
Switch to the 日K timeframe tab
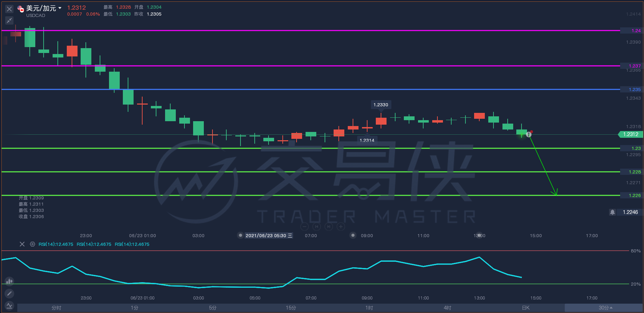pyautogui.click(x=526, y=308)
